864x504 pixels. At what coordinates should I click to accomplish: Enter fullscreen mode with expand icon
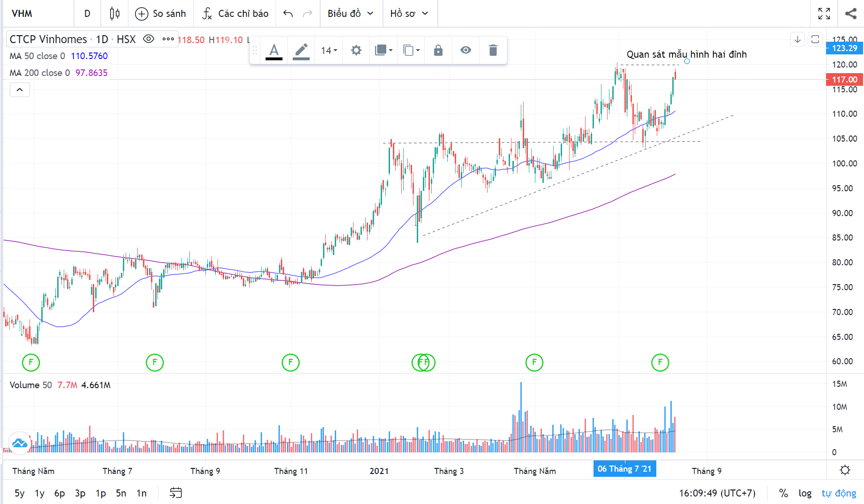pos(824,14)
